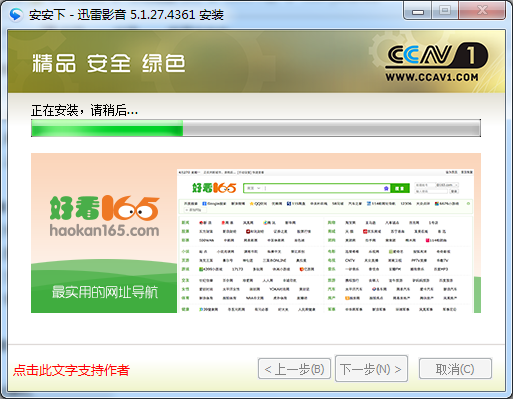Open the haokan165 advertisement banner

(256, 233)
